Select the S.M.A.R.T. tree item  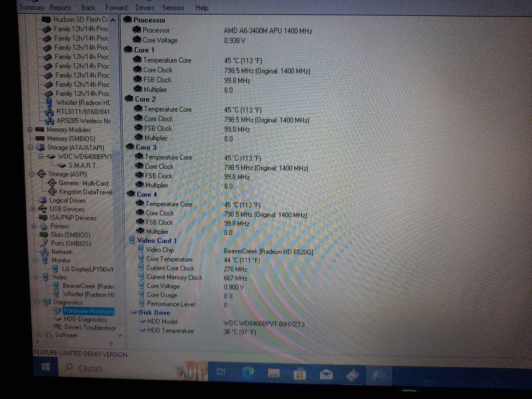point(83,165)
